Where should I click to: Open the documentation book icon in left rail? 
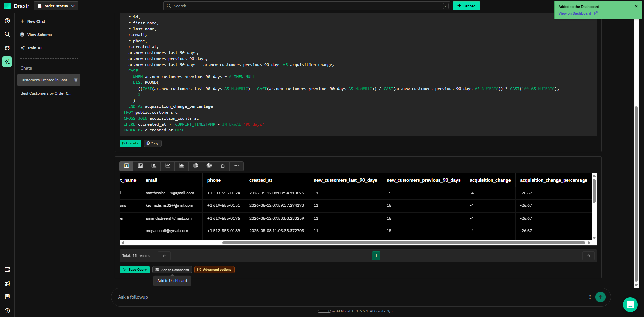coord(7,297)
